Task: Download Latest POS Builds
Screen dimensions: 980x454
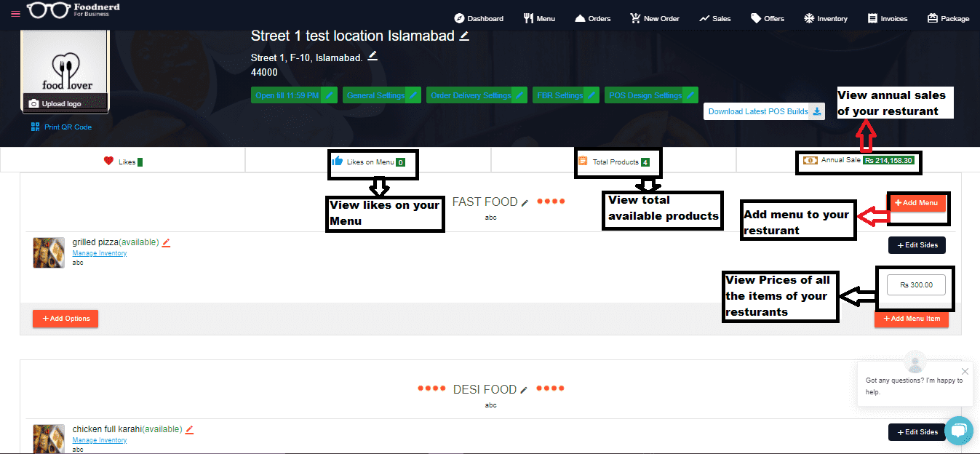Action: pos(764,111)
